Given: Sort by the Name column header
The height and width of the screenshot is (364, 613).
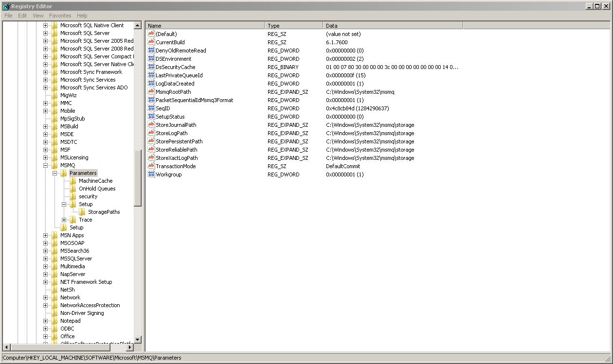Looking at the screenshot, I should 205,26.
